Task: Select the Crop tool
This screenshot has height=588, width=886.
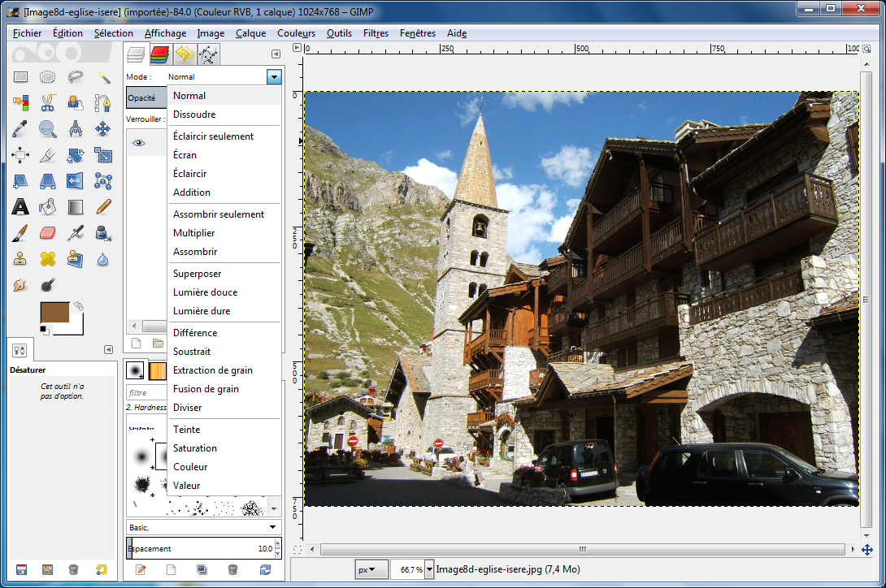Action: pos(47,155)
